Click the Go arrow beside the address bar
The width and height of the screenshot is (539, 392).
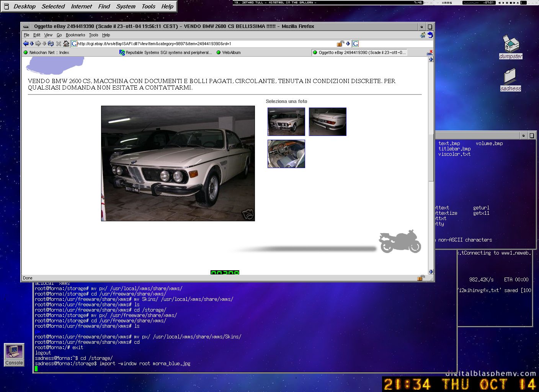tap(348, 44)
